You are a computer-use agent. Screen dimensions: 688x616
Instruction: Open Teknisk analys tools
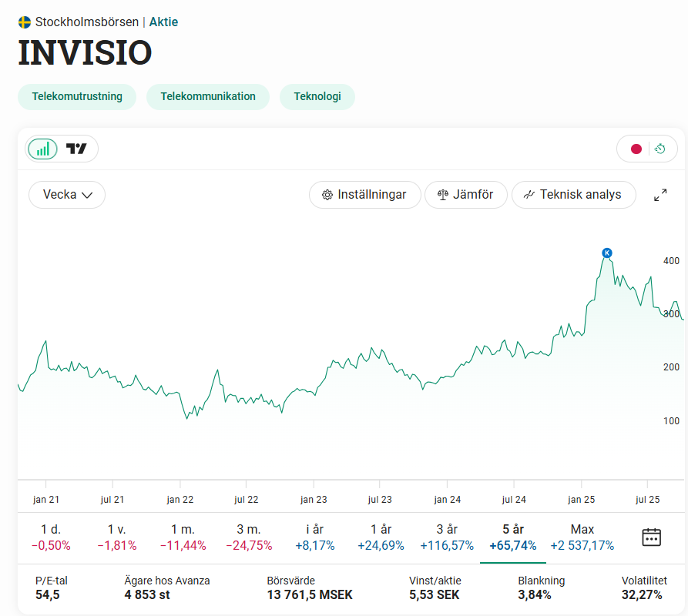click(573, 195)
